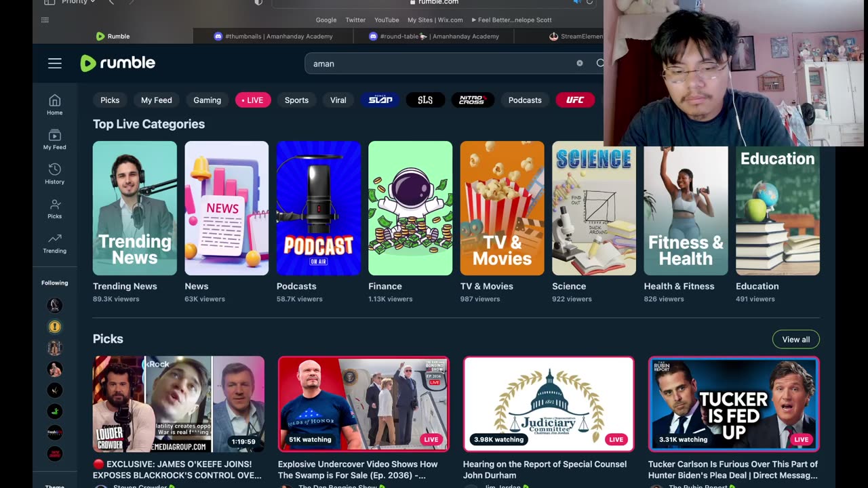Switch to the #thumbnails Amanhanday Academy tab

(x=274, y=36)
